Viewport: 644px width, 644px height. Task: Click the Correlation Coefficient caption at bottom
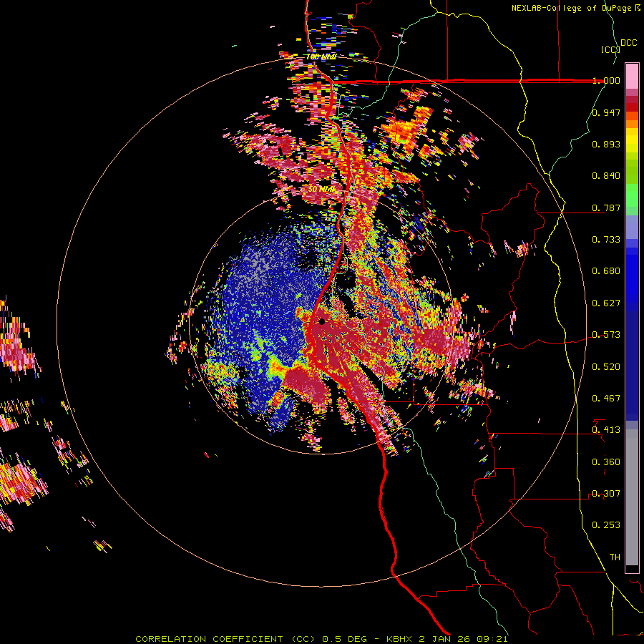click(x=321, y=639)
